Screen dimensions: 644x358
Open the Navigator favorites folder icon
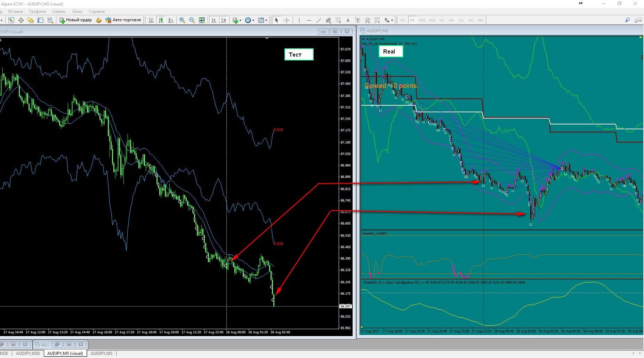click(x=31, y=20)
